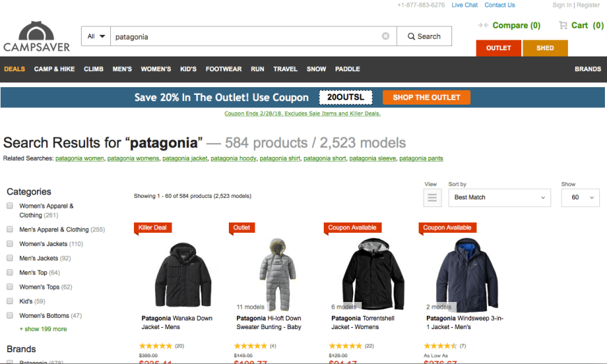The image size is (607, 364).
Task: Open related search patagonia hoody
Action: [234, 158]
